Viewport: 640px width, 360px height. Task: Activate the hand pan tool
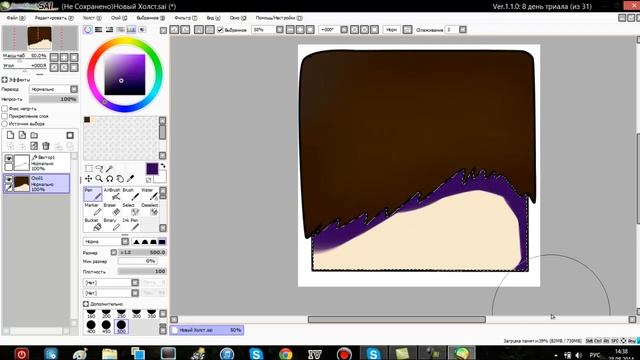pos(120,179)
